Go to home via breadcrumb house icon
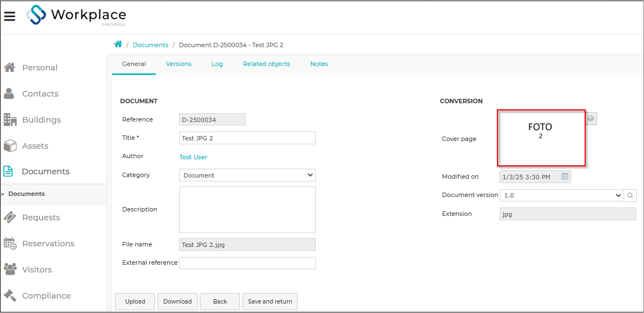Image resolution: width=644 pixels, height=313 pixels. pos(118,44)
